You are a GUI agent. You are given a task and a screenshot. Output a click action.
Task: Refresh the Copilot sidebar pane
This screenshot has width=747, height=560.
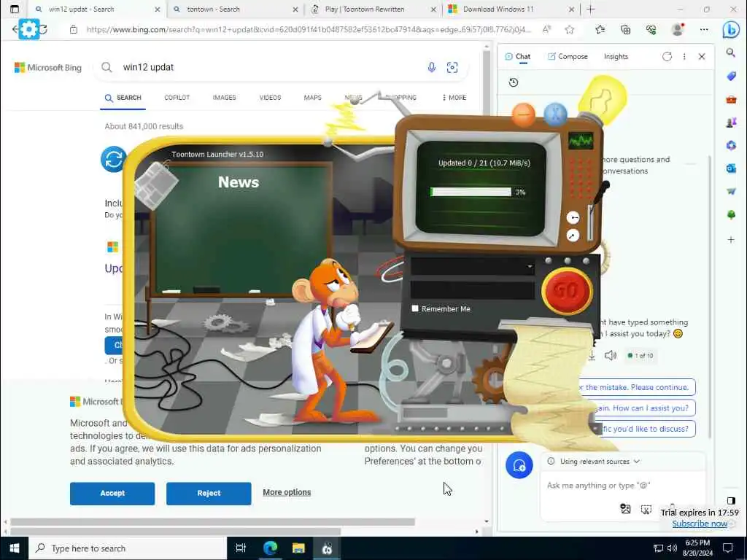coord(667,56)
